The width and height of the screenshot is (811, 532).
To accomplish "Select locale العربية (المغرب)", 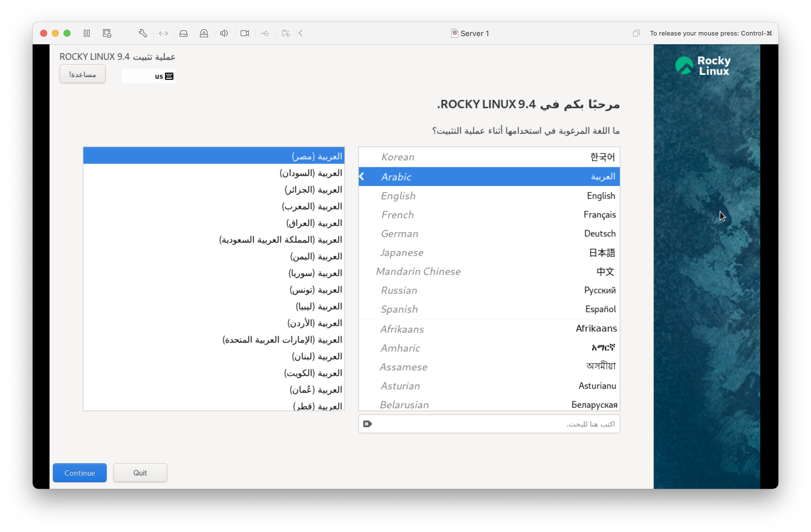I will tap(214, 206).
